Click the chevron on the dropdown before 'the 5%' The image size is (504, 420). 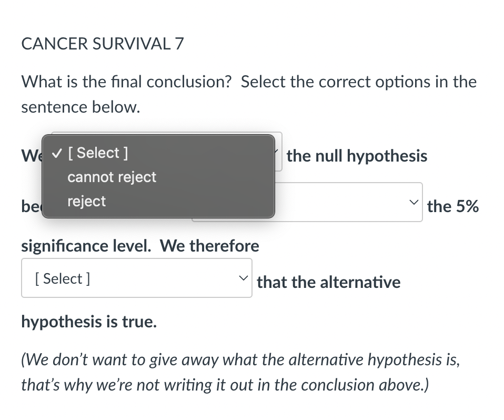tap(414, 202)
